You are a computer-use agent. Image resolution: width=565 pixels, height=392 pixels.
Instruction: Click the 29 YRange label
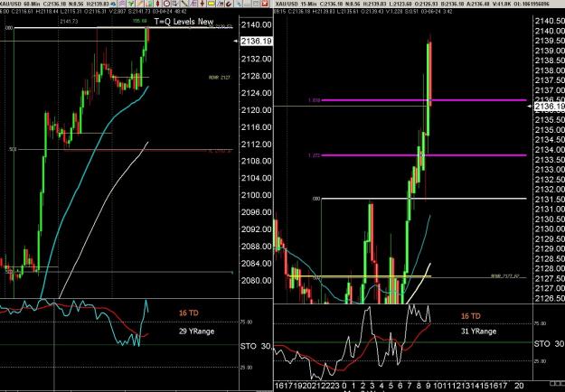pyautogui.click(x=197, y=331)
